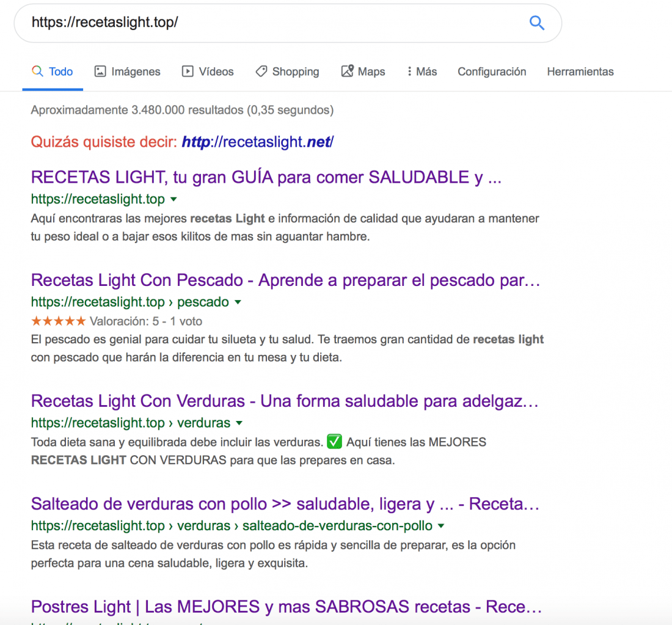Open 'Salteado de verduras con pollo' result
The width and height of the screenshot is (672, 625).
285,503
